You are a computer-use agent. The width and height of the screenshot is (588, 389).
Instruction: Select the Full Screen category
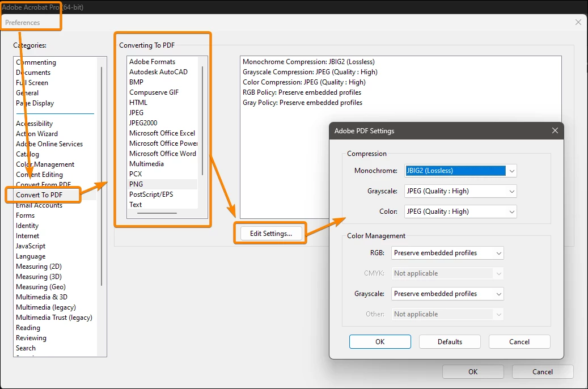click(x=32, y=83)
